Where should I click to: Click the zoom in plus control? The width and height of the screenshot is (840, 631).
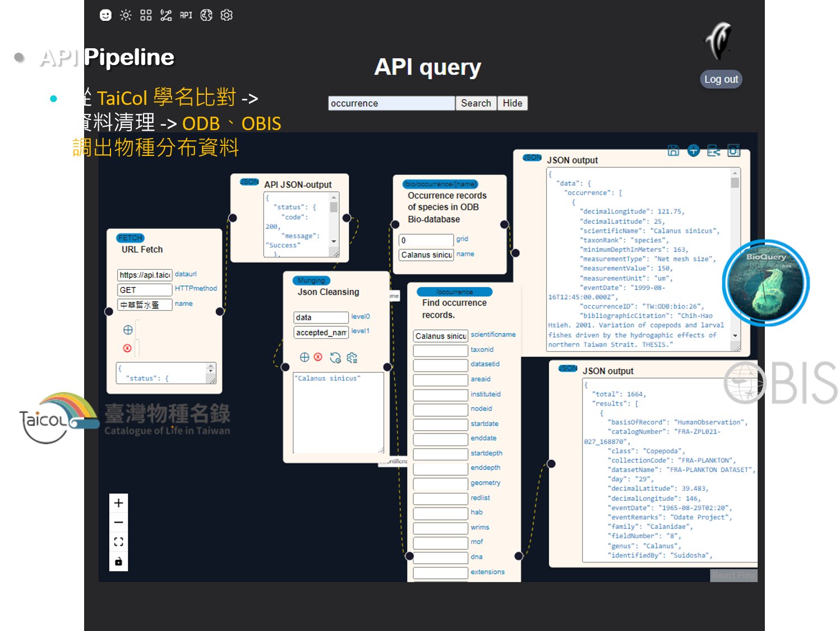(x=118, y=503)
